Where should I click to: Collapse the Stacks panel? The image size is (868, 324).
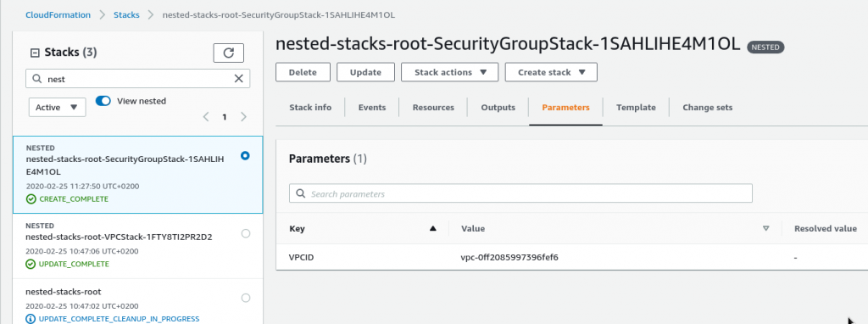[x=34, y=53]
